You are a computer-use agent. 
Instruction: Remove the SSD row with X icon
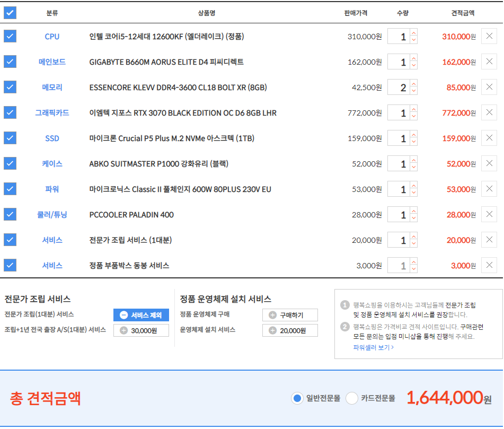click(x=489, y=138)
